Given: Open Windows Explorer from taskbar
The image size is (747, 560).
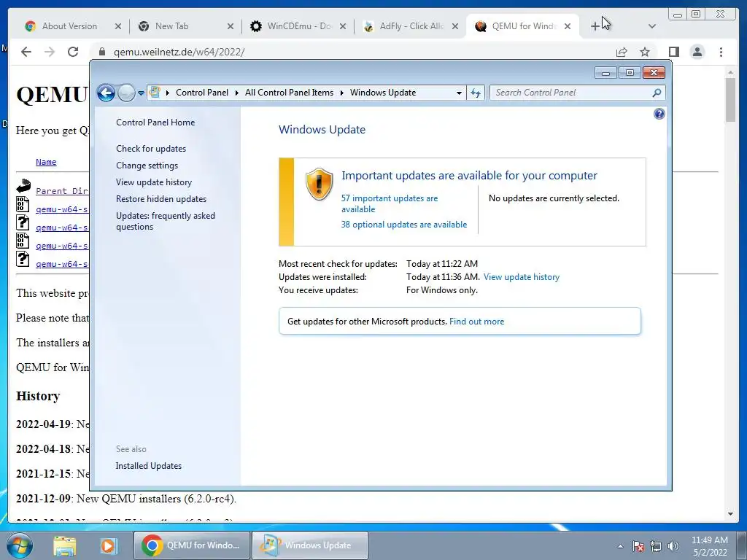Looking at the screenshot, I should point(65,545).
